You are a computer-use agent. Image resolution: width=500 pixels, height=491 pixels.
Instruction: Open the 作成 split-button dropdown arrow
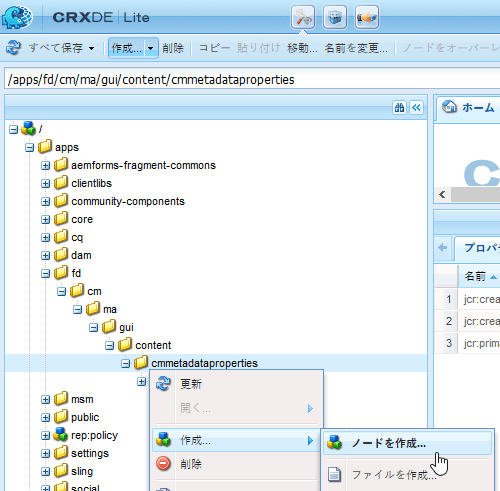[x=151, y=48]
